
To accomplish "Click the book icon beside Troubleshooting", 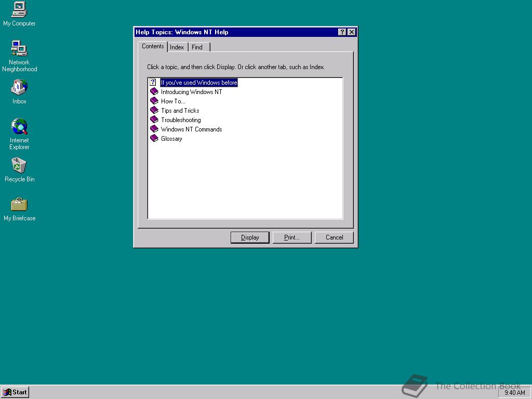I will (x=154, y=120).
